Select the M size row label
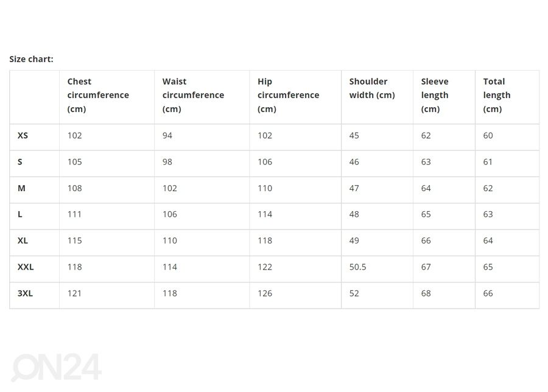 (21, 188)
